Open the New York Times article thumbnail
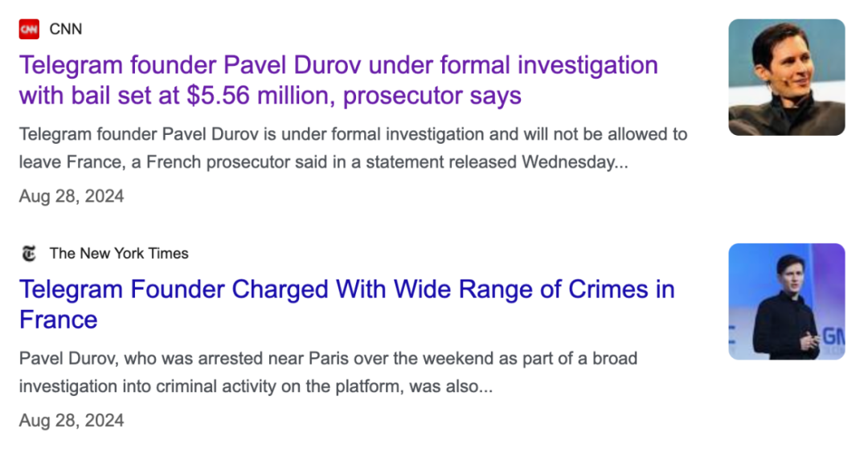This screenshot has height=453, width=868. tap(787, 301)
